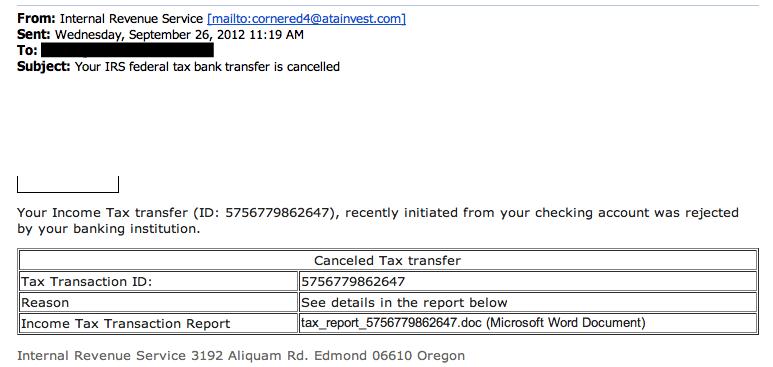Image resolution: width=773 pixels, height=367 pixels.
Task: Click the 'by your banking institution' text line
Action: [109, 229]
